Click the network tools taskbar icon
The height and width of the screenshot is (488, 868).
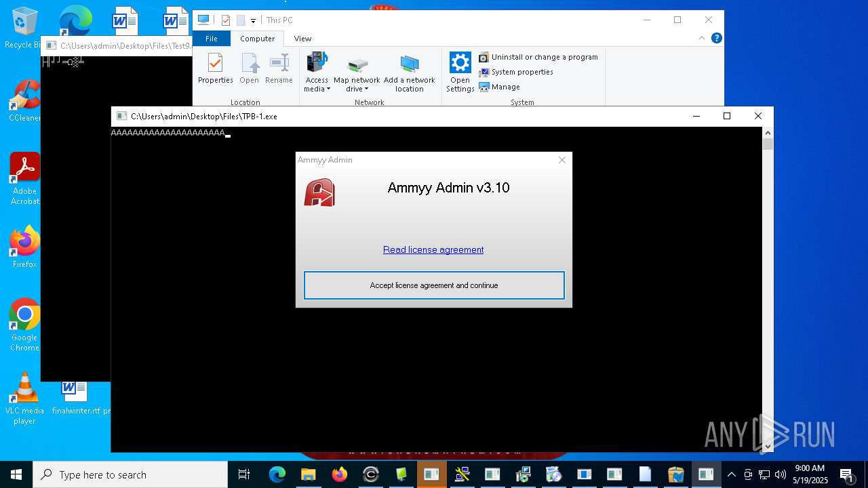462,474
